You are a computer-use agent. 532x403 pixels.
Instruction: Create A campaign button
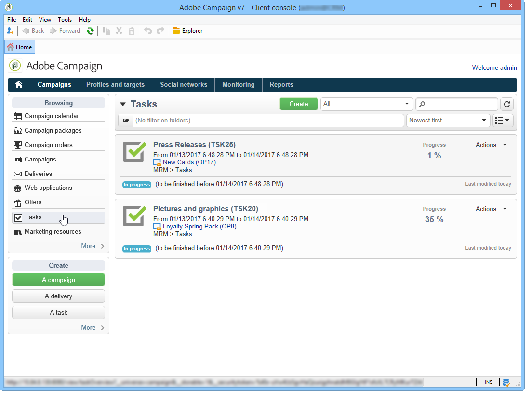58,280
